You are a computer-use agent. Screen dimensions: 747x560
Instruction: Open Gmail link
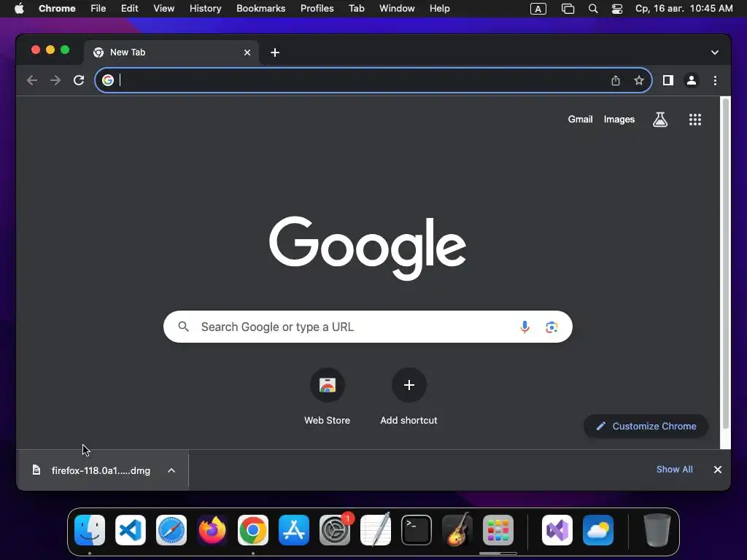tap(580, 120)
